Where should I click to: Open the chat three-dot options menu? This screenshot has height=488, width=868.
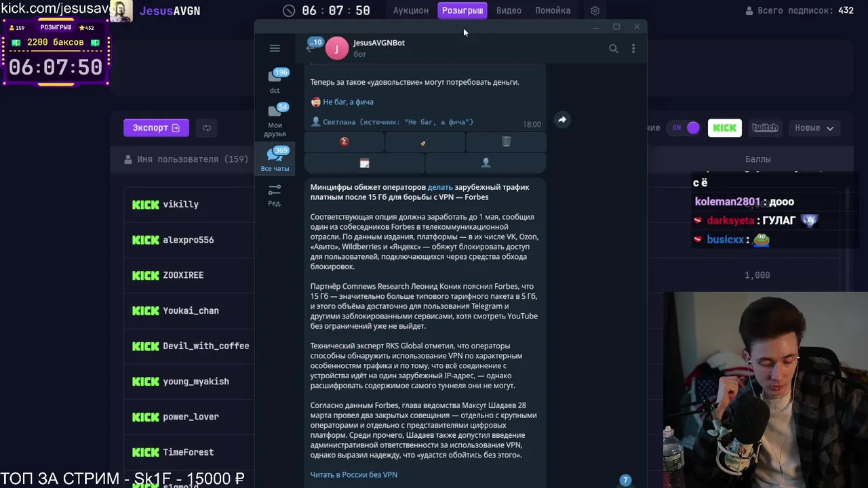tap(633, 49)
